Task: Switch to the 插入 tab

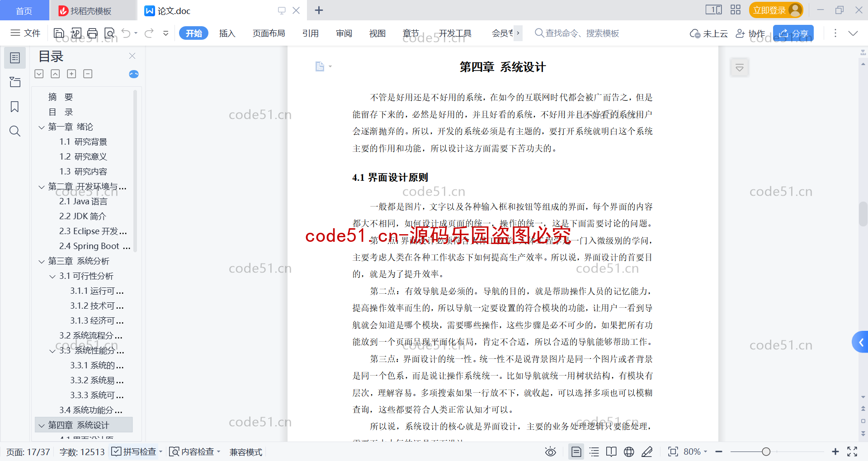Action: click(227, 33)
